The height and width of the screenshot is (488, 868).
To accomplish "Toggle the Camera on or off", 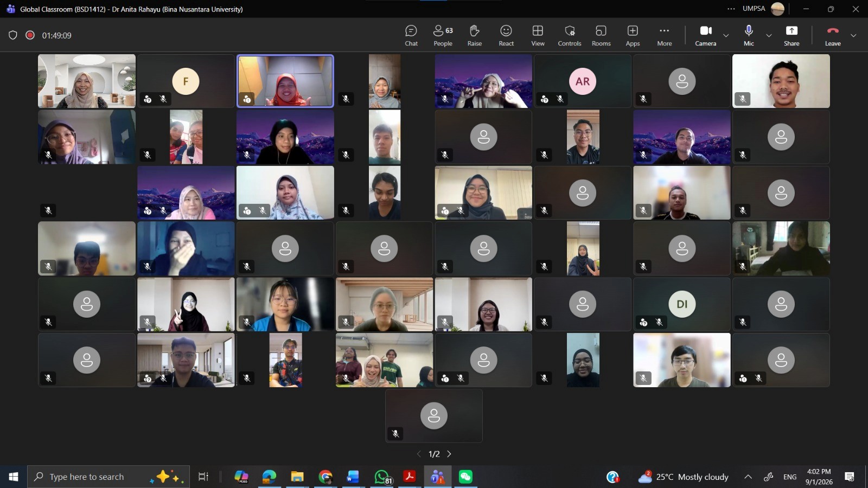I will (705, 35).
